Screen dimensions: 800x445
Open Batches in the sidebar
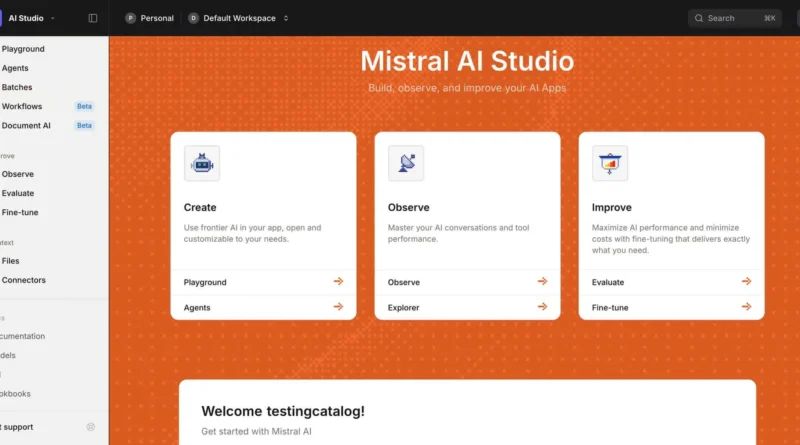click(x=17, y=87)
